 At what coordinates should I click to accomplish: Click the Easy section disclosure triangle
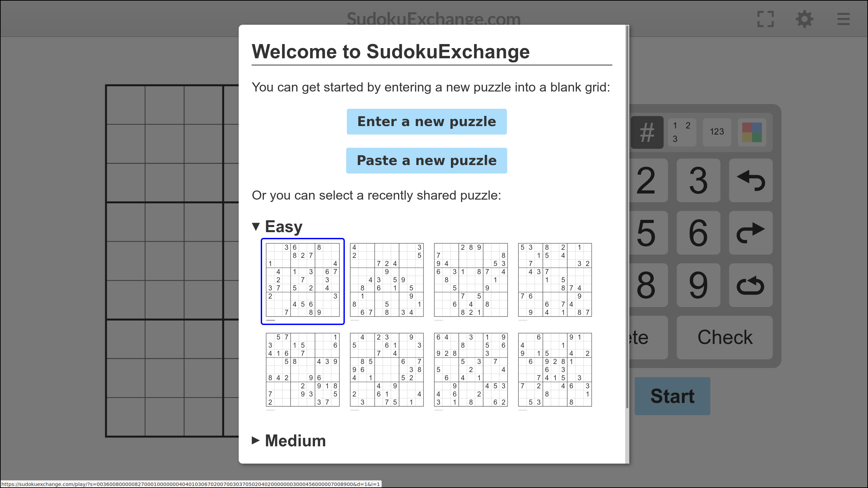click(256, 226)
